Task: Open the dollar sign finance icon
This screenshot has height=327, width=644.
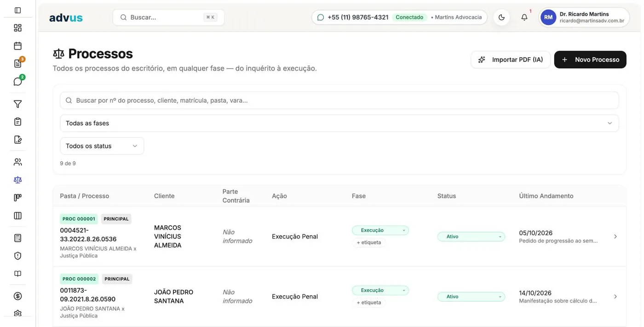Action: [18, 296]
